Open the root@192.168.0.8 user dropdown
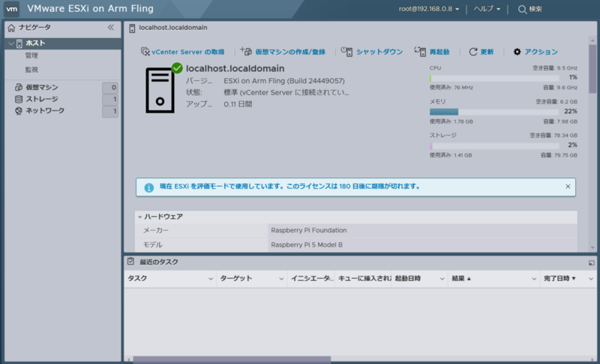Viewport: 600px width, 364px height. [428, 9]
